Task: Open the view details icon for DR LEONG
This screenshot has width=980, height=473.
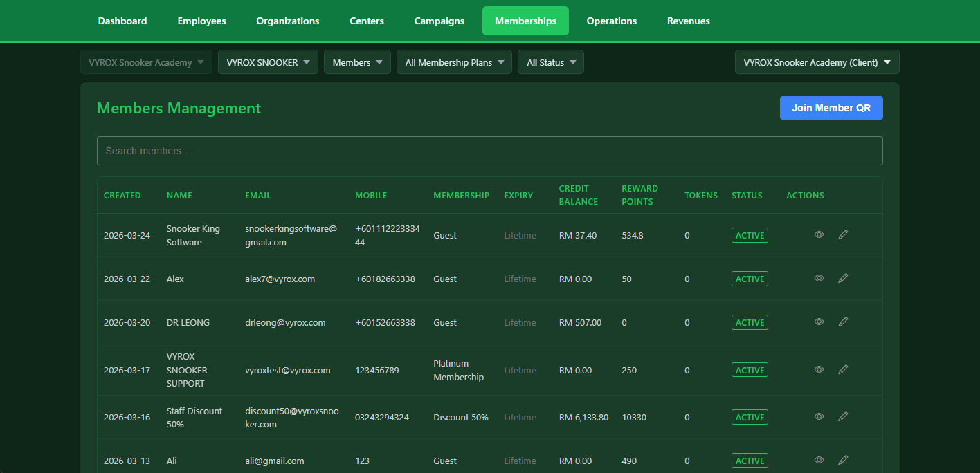Action: 819,322
